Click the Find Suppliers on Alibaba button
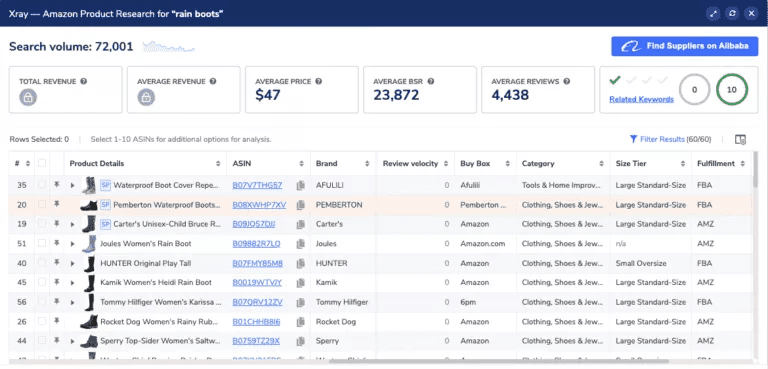Viewport: 768px width, 369px height. coord(685,47)
